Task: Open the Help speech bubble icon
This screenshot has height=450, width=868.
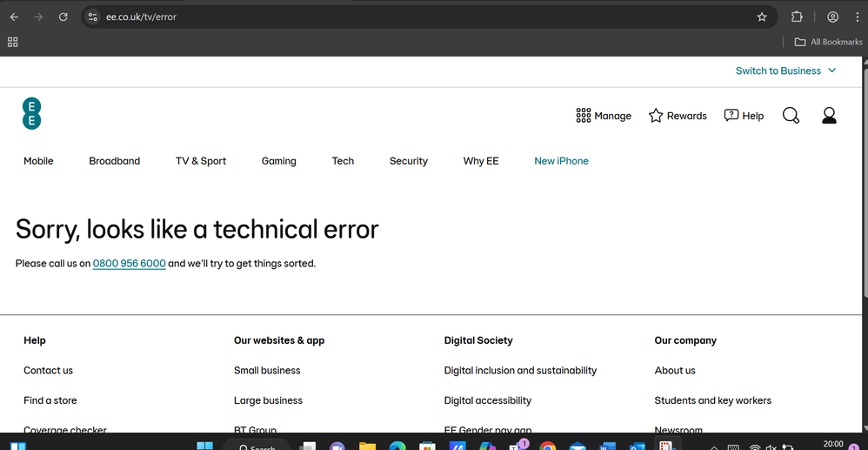Action: tap(731, 116)
